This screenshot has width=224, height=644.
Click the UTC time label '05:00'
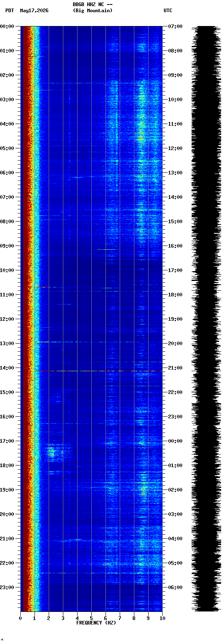(175, 563)
